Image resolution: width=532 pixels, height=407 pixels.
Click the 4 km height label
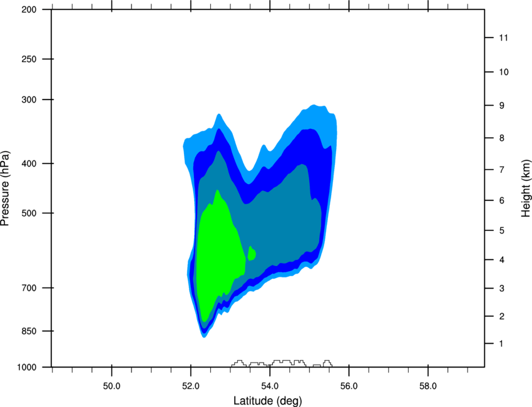coord(502,260)
